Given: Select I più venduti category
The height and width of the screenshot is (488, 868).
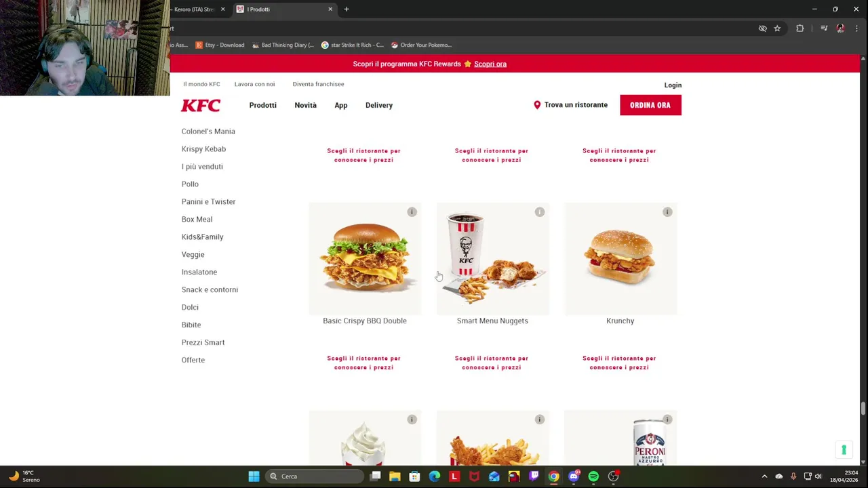Looking at the screenshot, I should 202,167.
